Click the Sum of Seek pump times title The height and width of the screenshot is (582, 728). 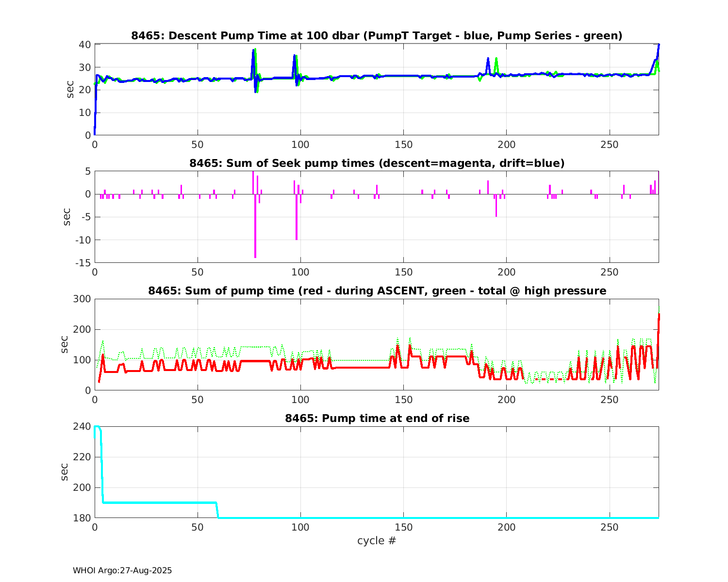(377, 163)
